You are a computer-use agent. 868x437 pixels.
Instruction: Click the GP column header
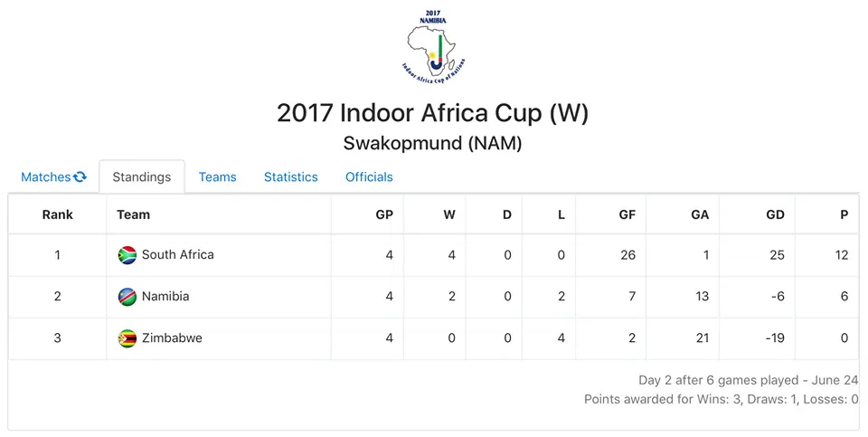[384, 215]
